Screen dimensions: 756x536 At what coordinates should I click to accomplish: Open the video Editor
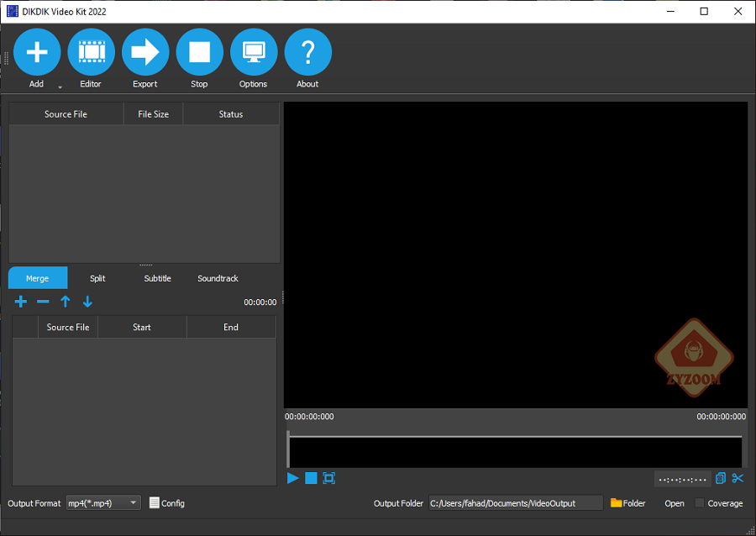click(91, 52)
